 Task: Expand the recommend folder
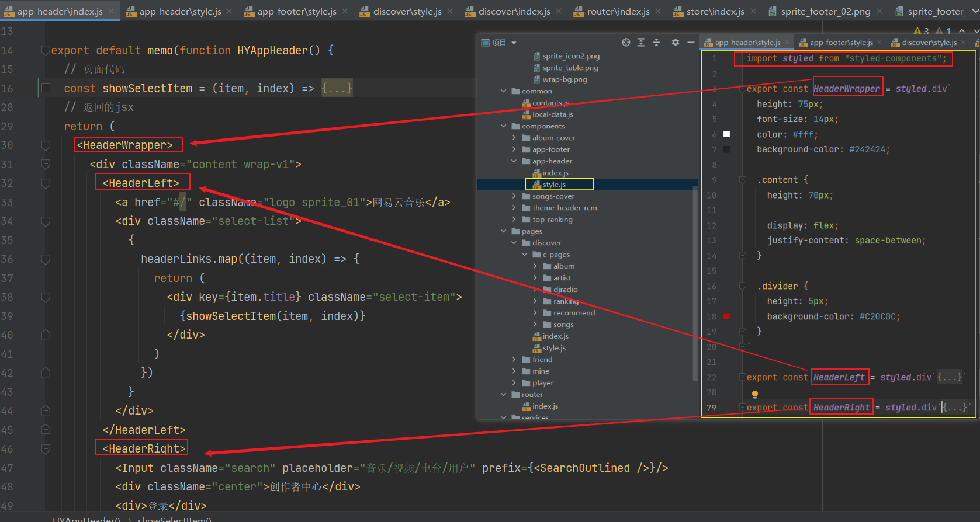535,313
